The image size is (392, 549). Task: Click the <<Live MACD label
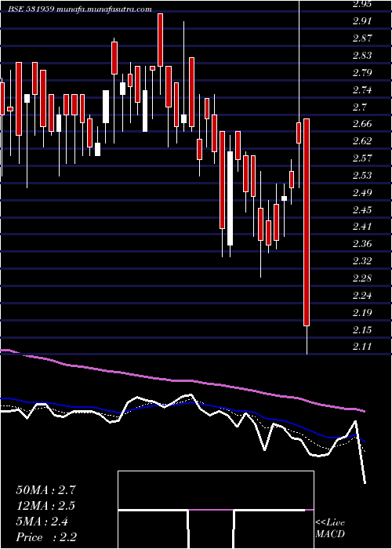330,529
